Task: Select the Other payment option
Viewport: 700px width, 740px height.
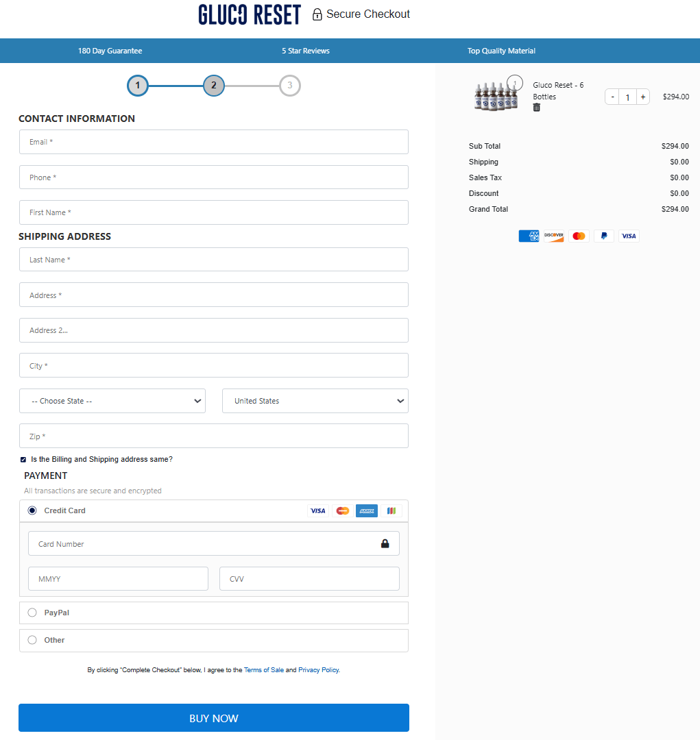Action: (x=32, y=640)
